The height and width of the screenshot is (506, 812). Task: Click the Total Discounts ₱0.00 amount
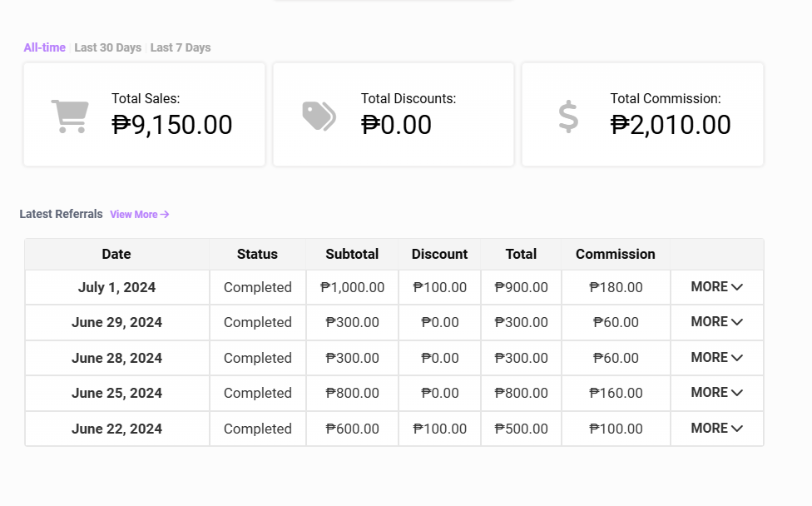click(x=396, y=125)
